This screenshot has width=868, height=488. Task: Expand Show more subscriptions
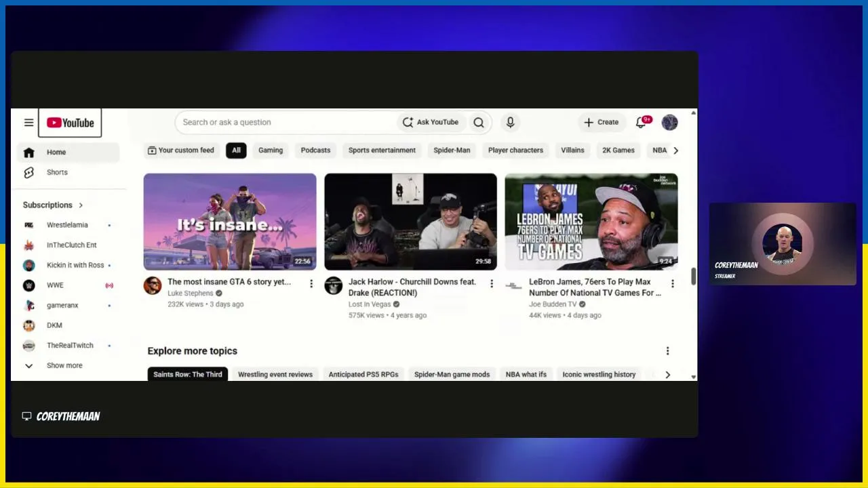click(x=64, y=366)
